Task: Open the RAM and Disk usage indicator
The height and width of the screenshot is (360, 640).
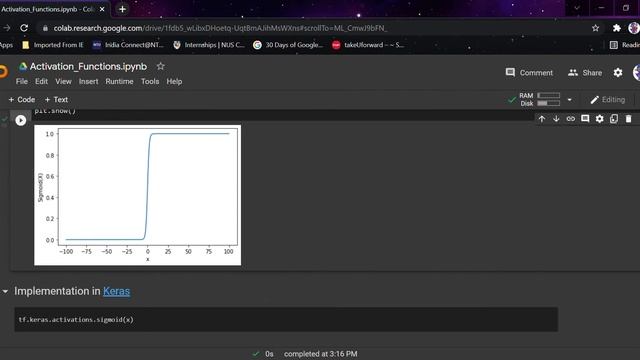Action: click(540, 100)
